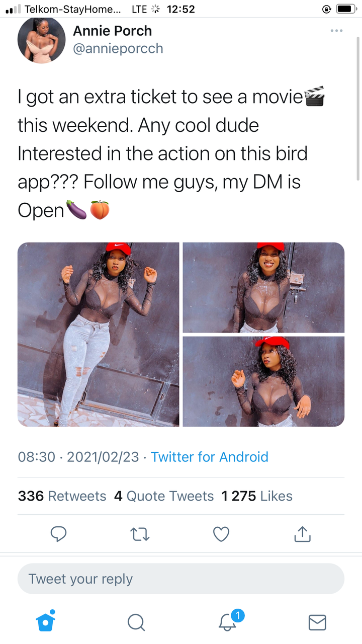Viewport: 362px width, 644px height.
Task: Open the bottom right tweet photo
Action: click(263, 381)
